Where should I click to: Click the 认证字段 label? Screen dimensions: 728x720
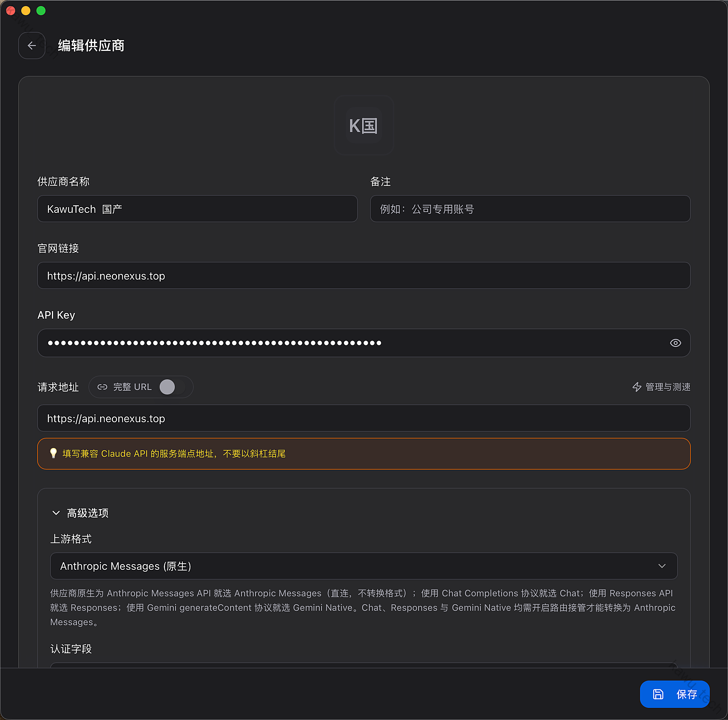point(71,649)
